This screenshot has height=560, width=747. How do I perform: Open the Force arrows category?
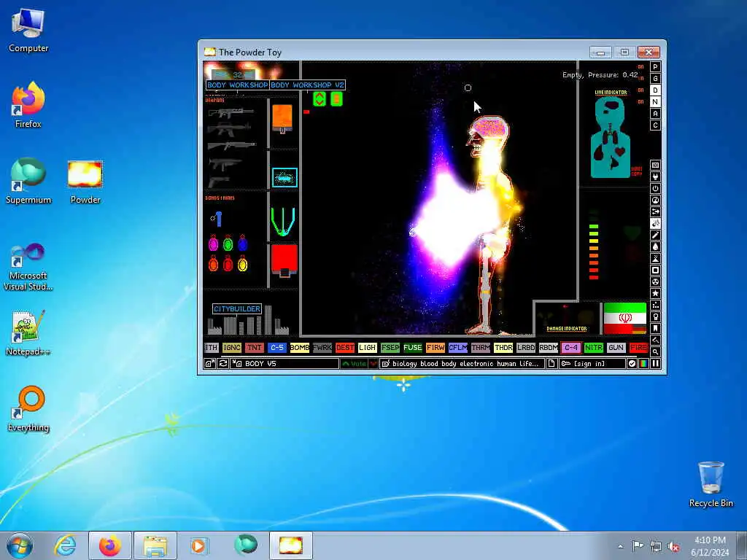(655, 212)
